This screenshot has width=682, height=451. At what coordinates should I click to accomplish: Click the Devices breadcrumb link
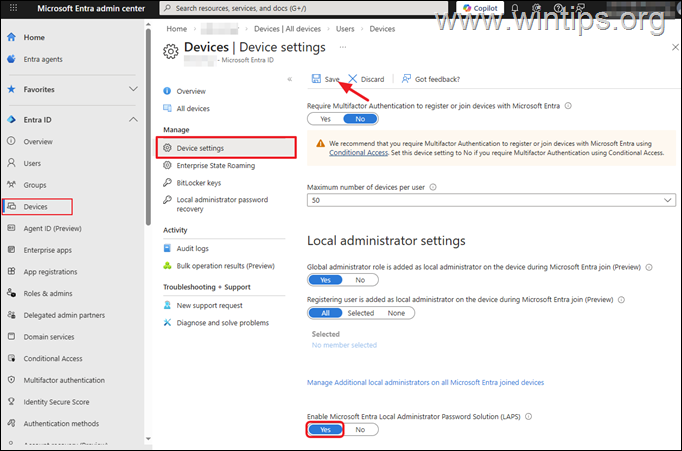click(x=382, y=29)
